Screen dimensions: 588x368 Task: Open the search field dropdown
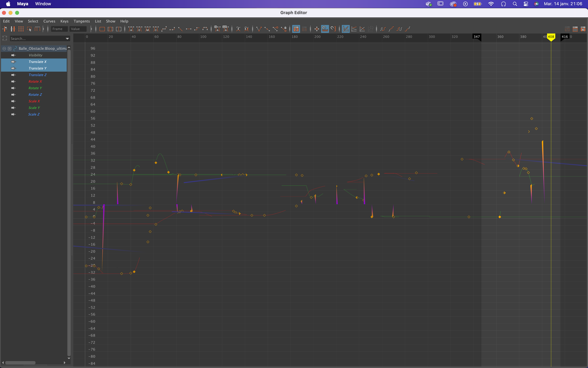point(67,38)
